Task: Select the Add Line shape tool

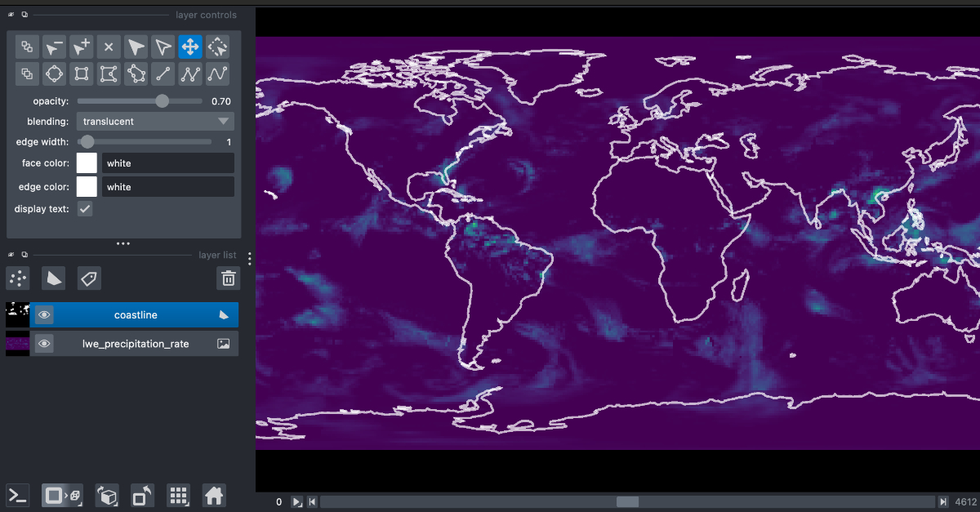Action: 163,73
